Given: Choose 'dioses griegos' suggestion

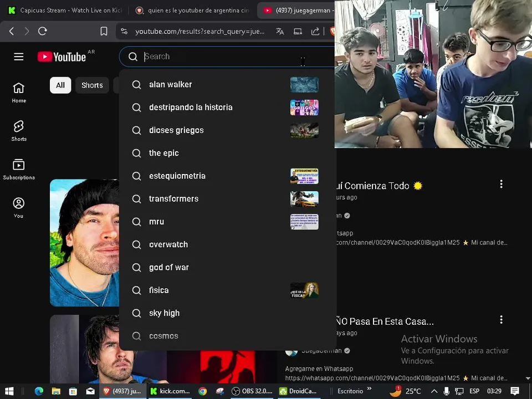Looking at the screenshot, I should (227, 130).
